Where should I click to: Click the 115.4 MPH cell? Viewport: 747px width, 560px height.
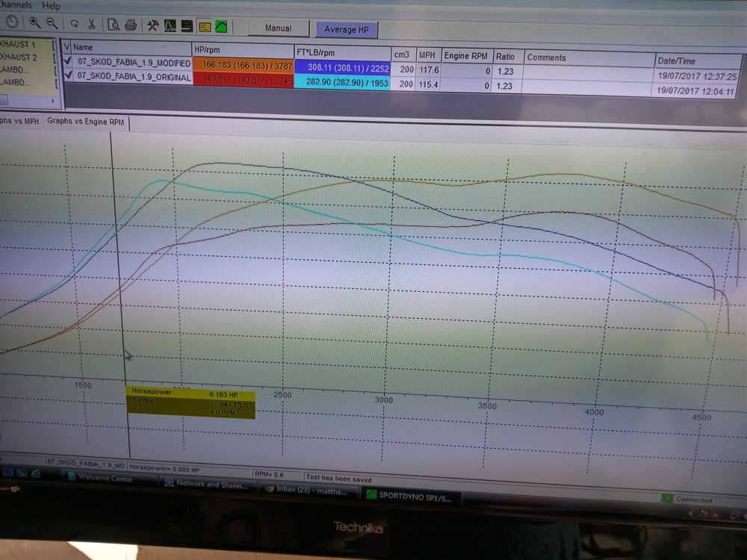(429, 84)
